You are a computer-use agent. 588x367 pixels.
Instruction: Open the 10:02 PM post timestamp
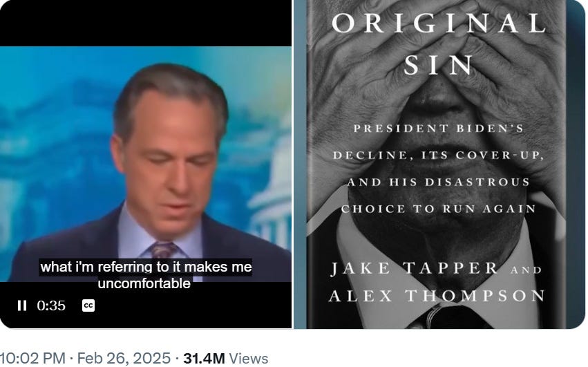pyautogui.click(x=32, y=358)
